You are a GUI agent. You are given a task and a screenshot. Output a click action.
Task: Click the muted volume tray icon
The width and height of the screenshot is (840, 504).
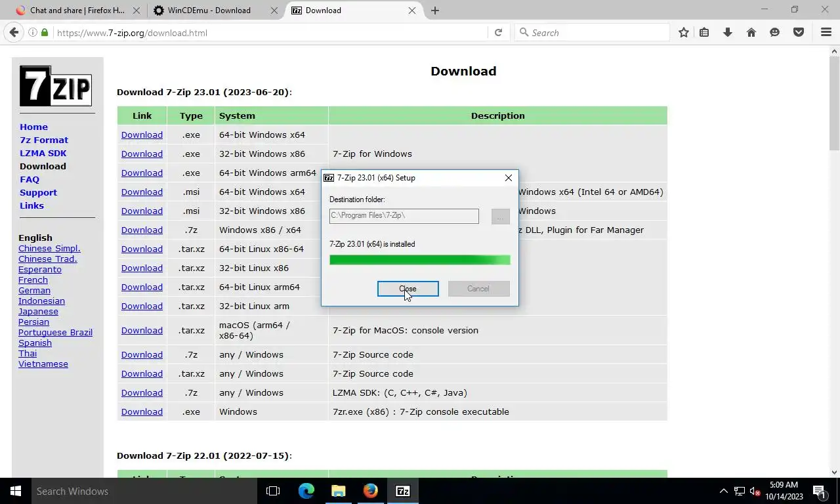pos(755,491)
